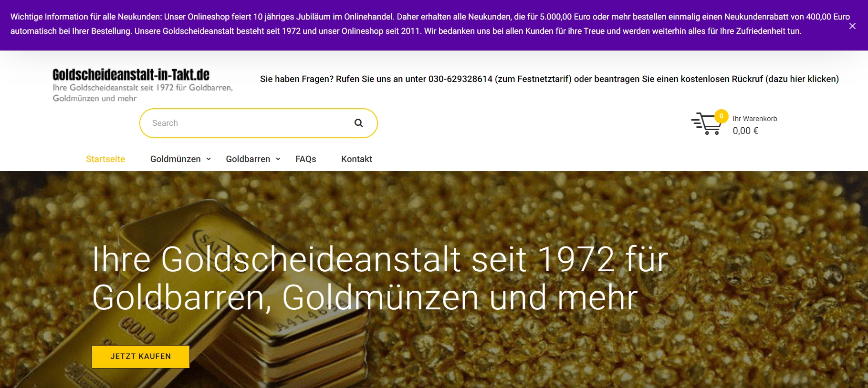
Task: Click the site tagline under the logo
Action: coord(143,93)
